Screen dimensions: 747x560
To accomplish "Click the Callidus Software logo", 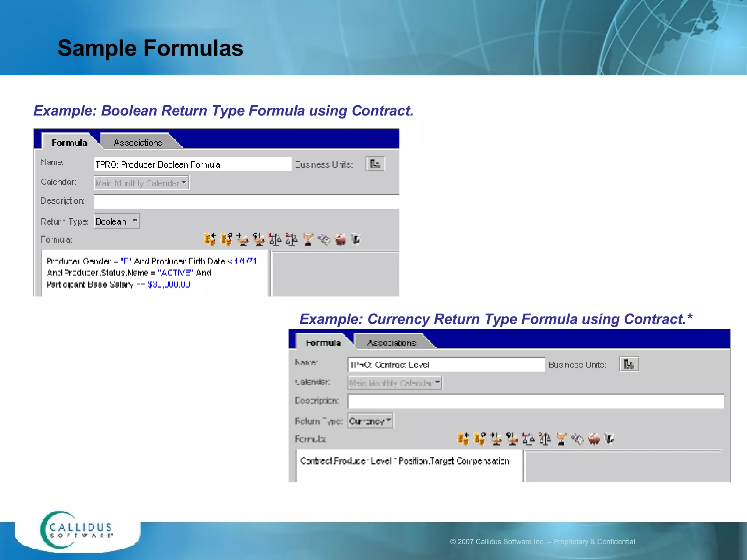I will tap(76, 530).
